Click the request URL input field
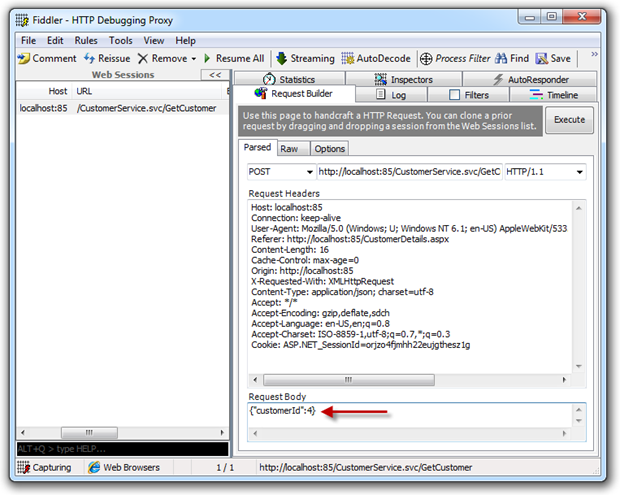Screen dimensions: 620x495 point(409,172)
